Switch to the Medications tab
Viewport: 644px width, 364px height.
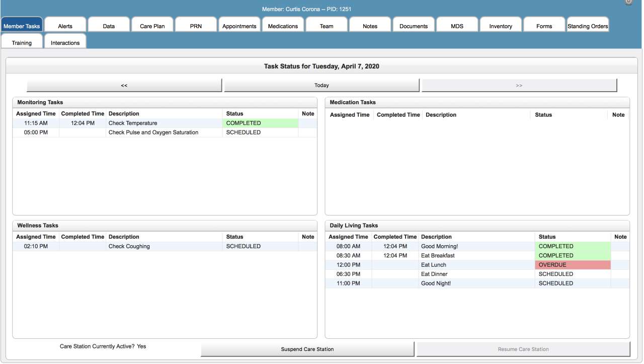(x=283, y=25)
